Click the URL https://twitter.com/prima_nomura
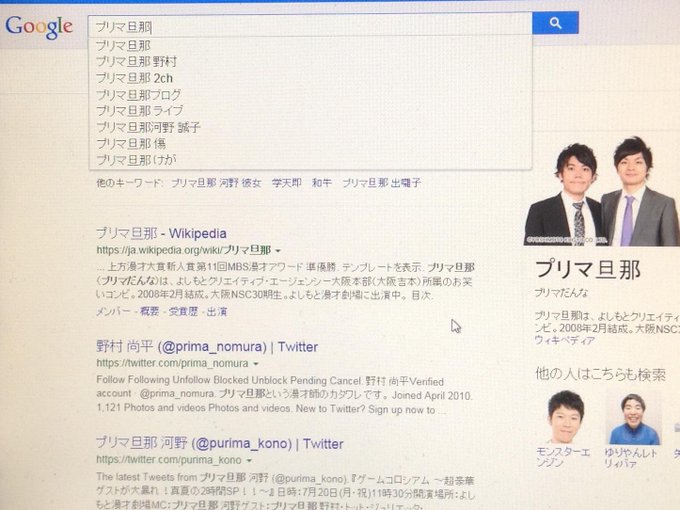 pyautogui.click(x=173, y=363)
